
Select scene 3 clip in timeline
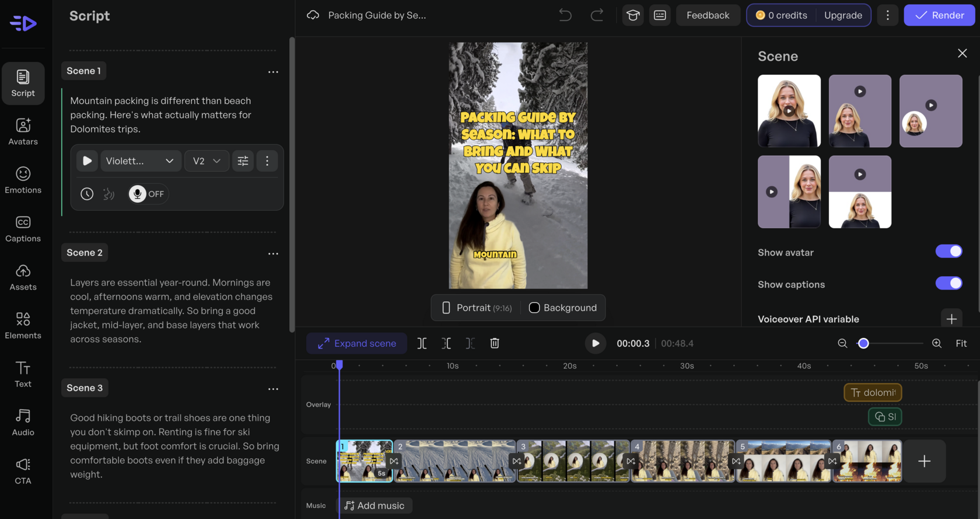tap(573, 461)
